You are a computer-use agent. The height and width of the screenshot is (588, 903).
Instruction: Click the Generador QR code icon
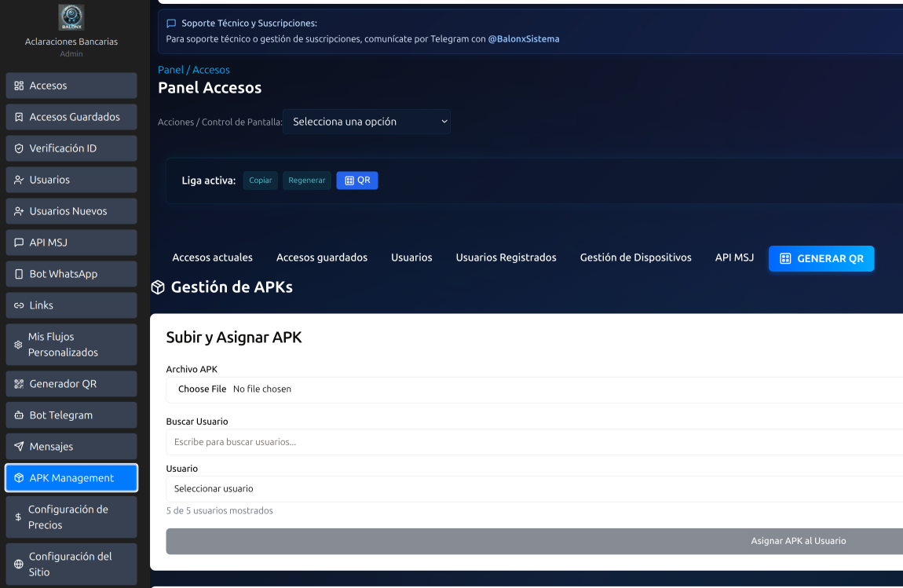pyautogui.click(x=19, y=384)
